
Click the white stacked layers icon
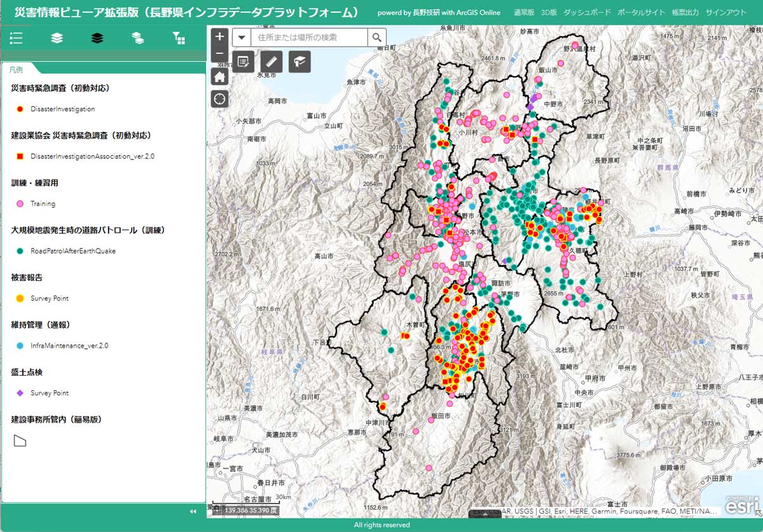[x=57, y=38]
